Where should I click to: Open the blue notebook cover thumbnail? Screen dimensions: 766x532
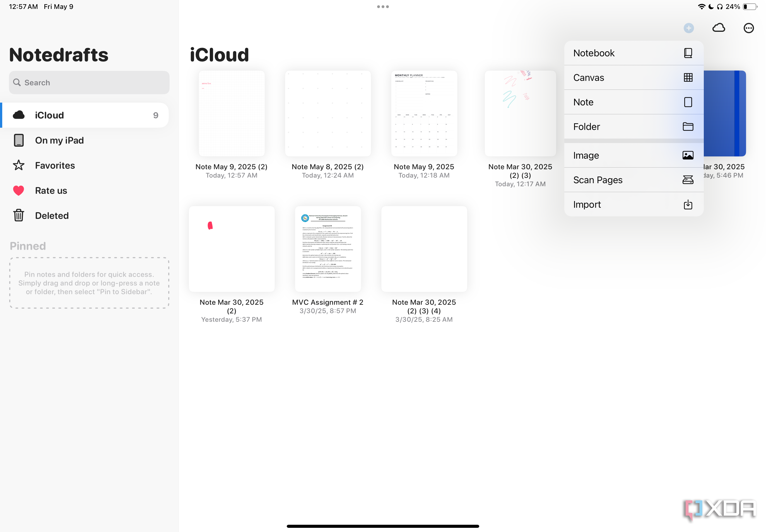(725, 113)
